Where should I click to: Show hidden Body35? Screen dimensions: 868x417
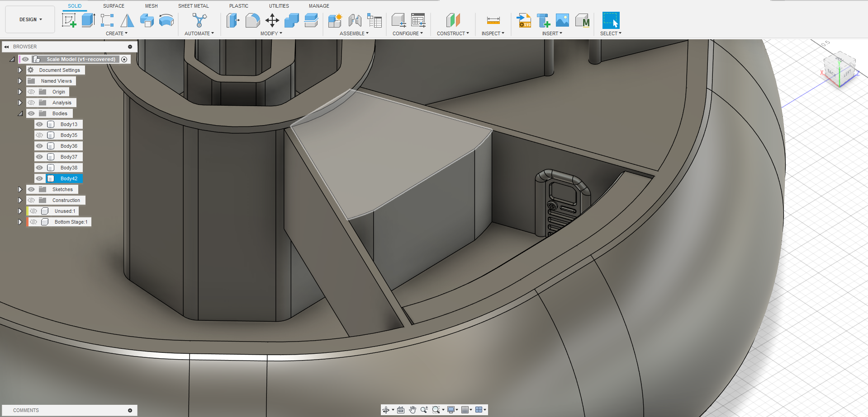pos(39,135)
